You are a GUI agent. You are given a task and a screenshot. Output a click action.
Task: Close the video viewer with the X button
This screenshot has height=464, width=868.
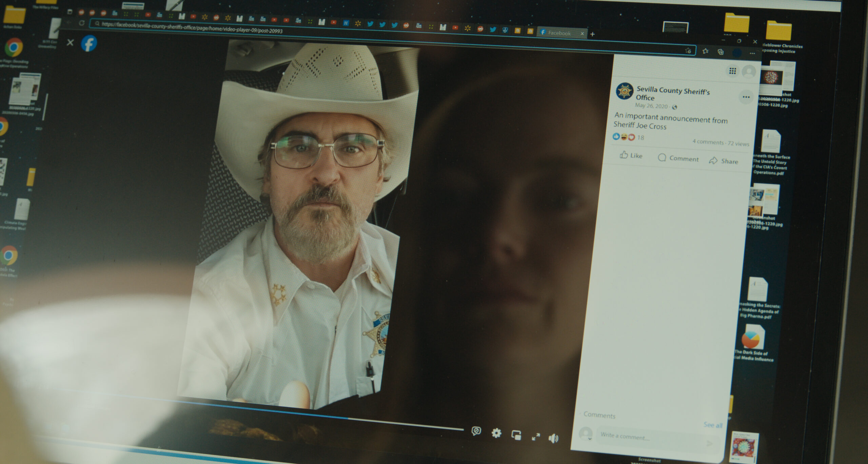click(70, 43)
